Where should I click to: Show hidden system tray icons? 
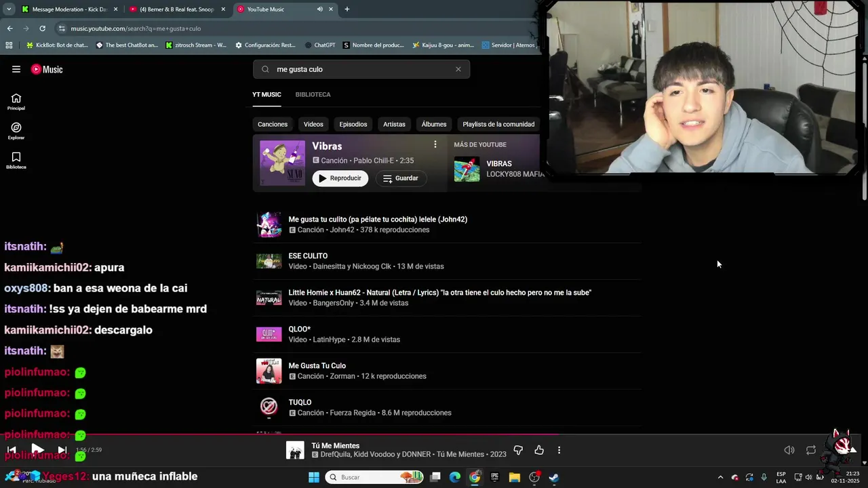coord(720,477)
